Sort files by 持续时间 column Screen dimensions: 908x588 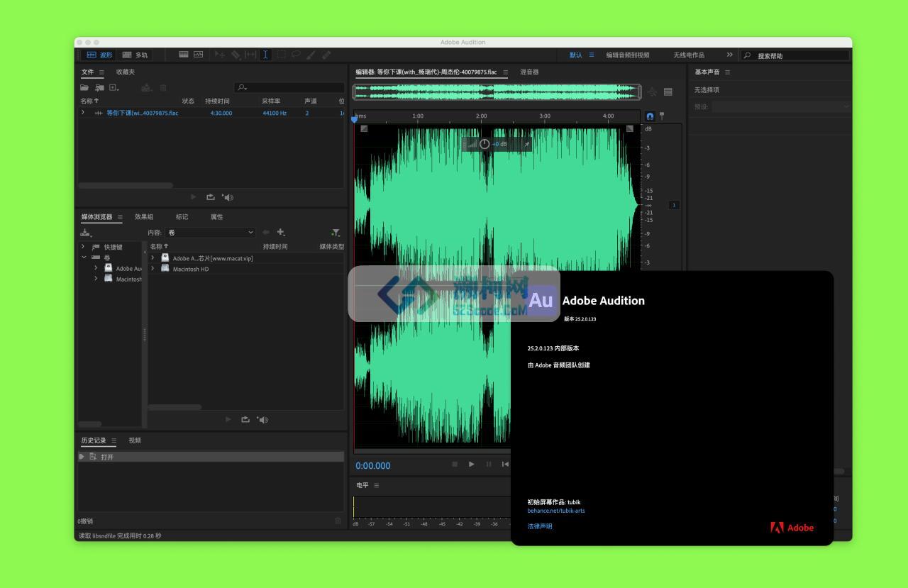pos(217,101)
